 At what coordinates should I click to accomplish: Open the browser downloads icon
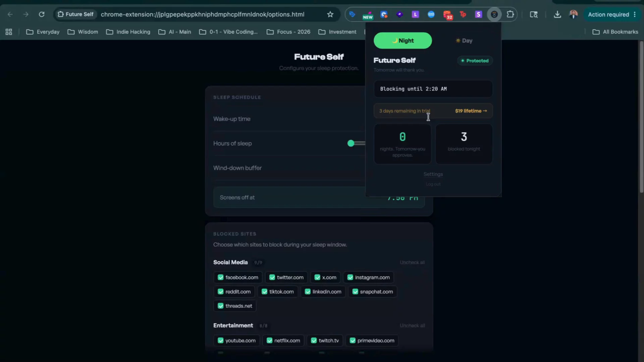(x=557, y=14)
